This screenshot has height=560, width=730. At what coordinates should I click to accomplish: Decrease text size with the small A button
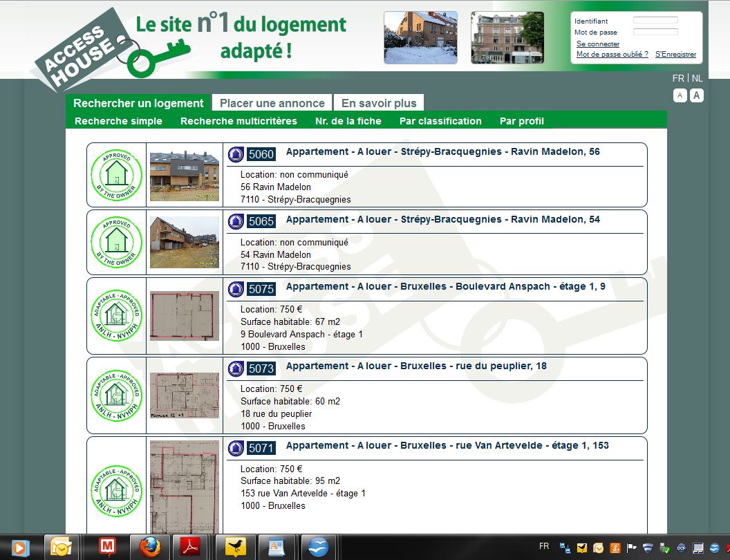(x=680, y=95)
